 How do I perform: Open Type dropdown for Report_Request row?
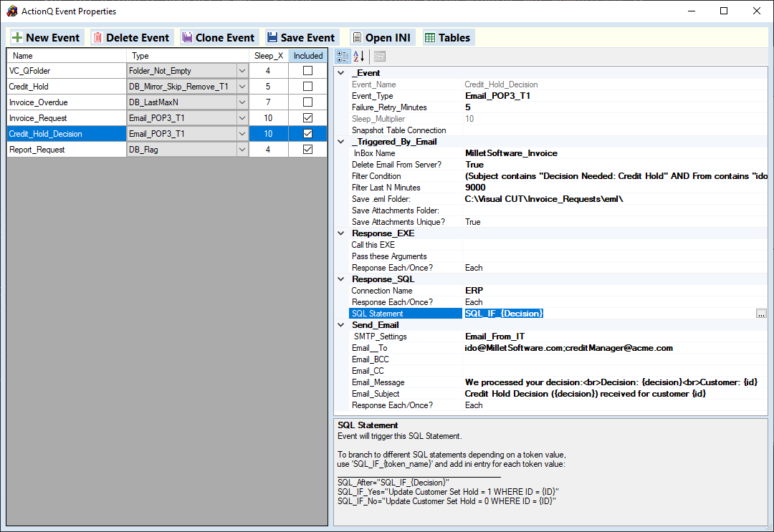click(x=242, y=150)
